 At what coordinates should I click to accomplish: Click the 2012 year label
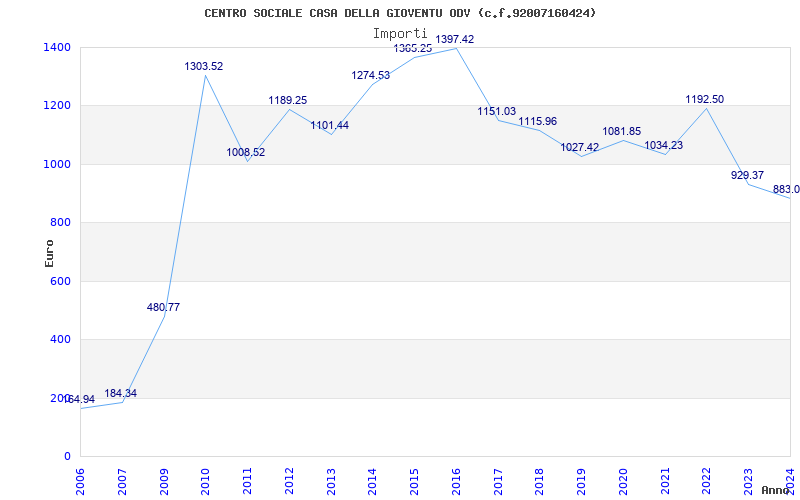[x=289, y=482]
